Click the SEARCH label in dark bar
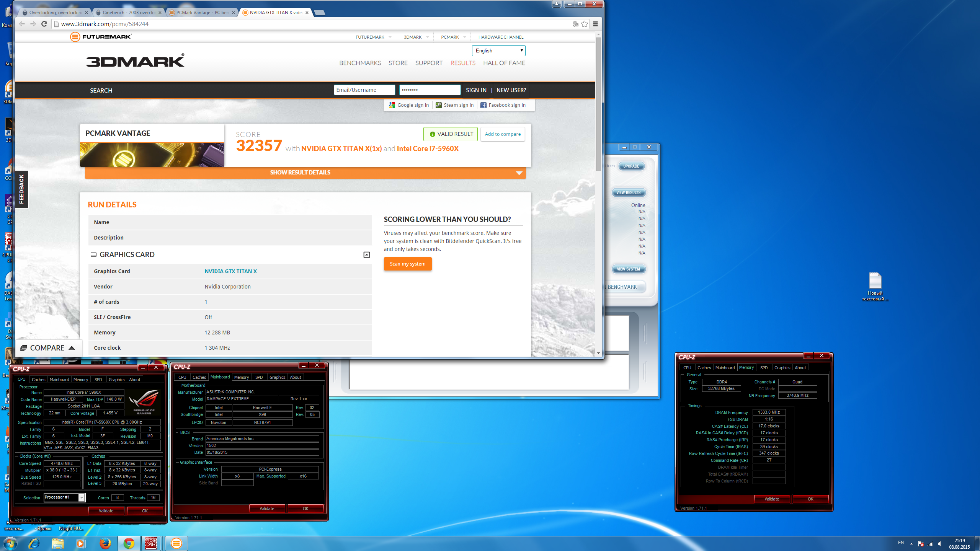The image size is (980, 551). point(101,91)
